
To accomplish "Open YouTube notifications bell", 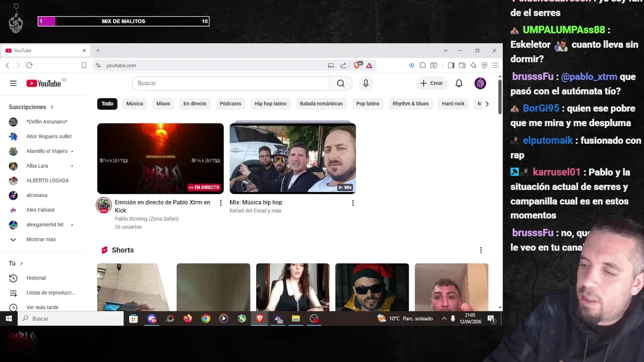I will coord(459,83).
